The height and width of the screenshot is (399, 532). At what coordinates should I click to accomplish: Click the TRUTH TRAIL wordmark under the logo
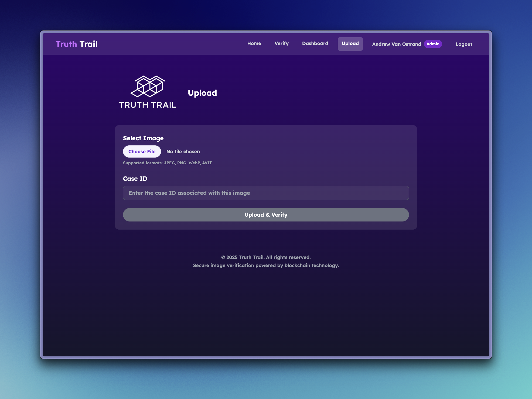(148, 105)
